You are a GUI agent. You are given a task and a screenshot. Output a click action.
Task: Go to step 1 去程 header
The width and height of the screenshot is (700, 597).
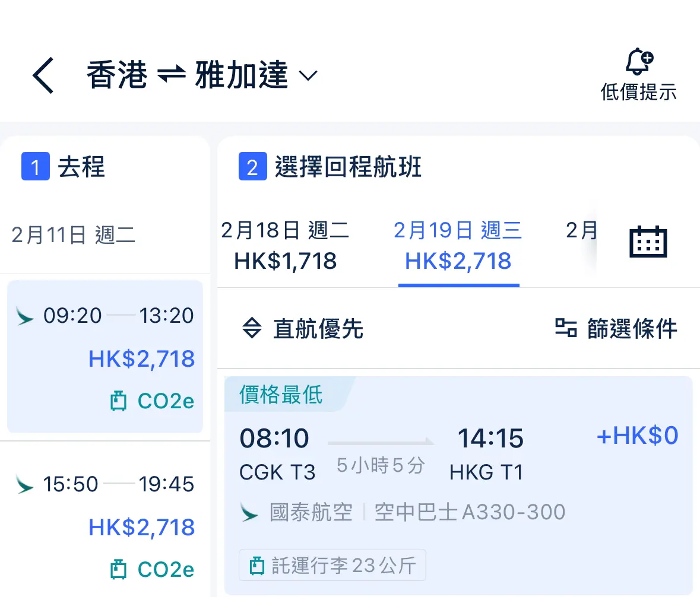pos(64,166)
